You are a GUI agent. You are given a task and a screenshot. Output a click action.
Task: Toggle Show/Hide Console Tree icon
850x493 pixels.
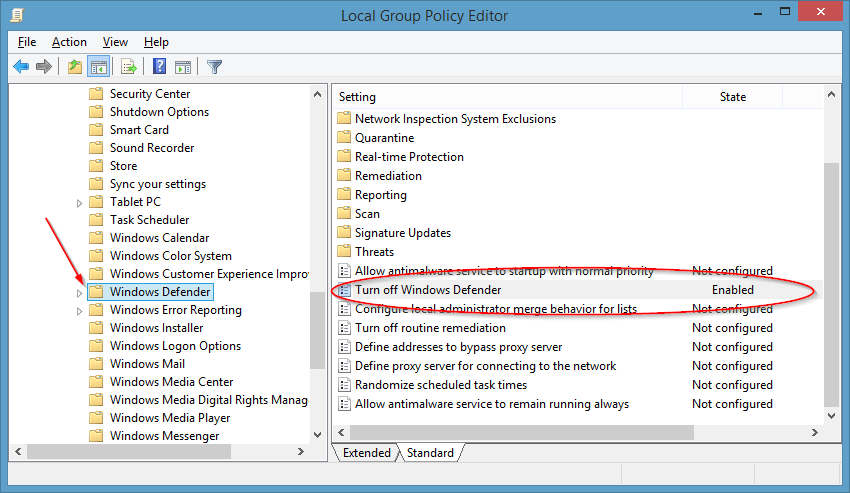[99, 67]
